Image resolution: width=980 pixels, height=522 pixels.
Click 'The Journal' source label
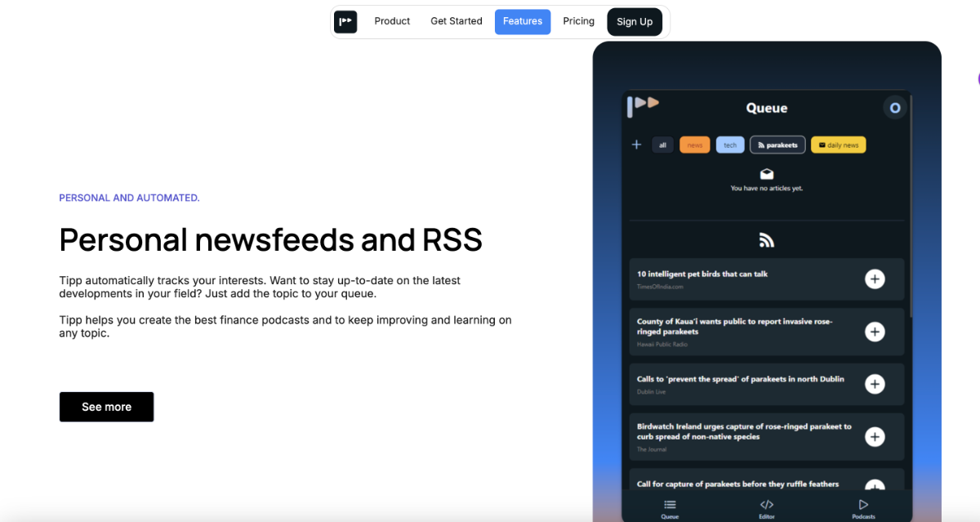(x=652, y=449)
